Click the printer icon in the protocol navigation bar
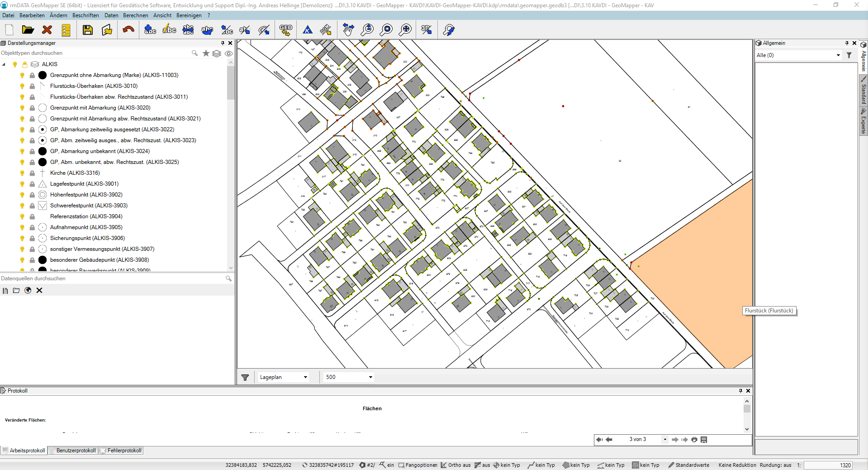 point(694,440)
